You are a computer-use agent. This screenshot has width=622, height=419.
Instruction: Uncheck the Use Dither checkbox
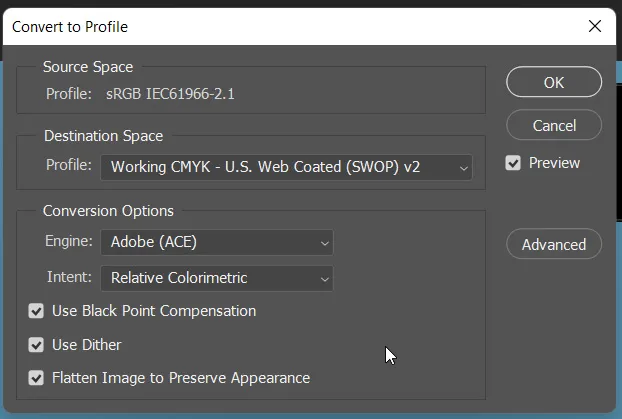coord(37,345)
